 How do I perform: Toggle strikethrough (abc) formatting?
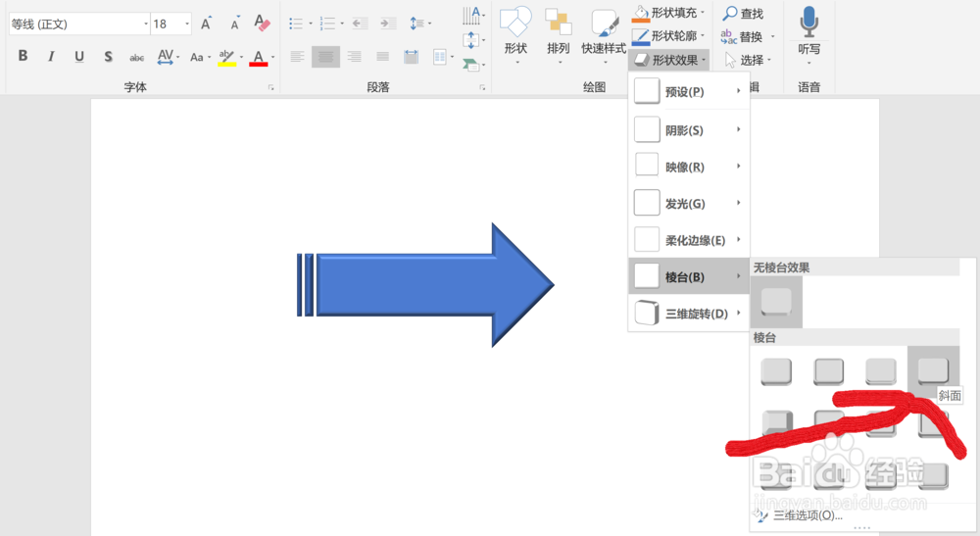point(137,58)
